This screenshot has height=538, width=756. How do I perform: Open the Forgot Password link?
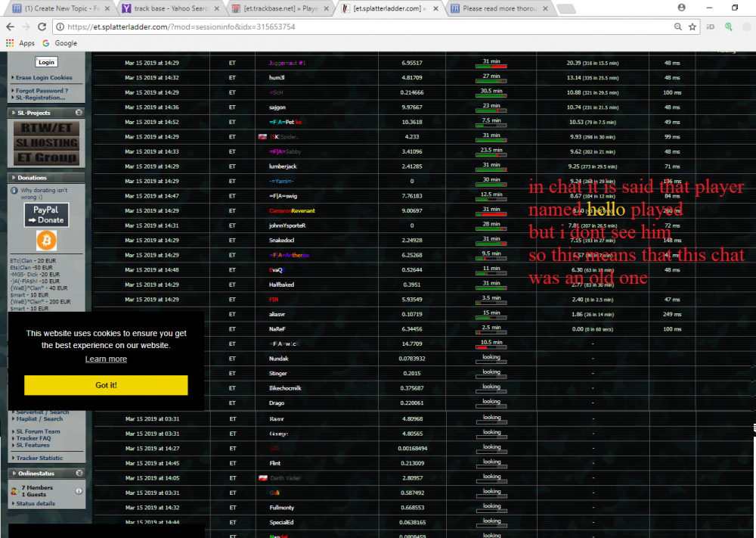[42, 91]
